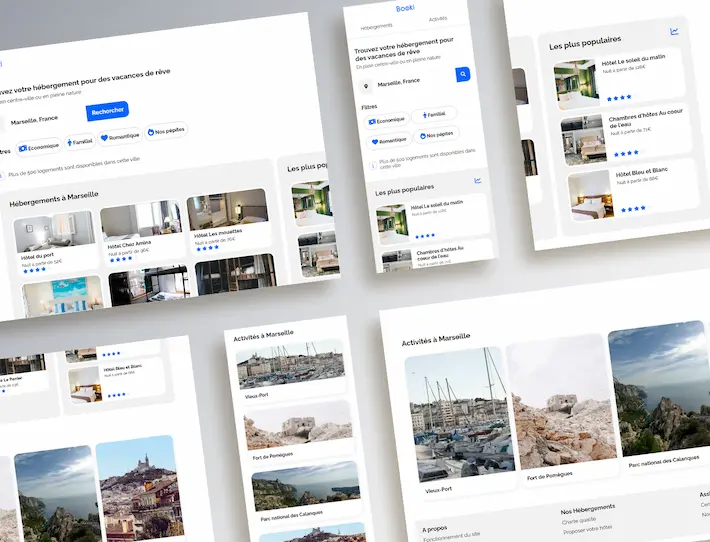Click stars under Chambres d'hôtes, top-right panel
The image size is (710, 542).
(x=626, y=153)
